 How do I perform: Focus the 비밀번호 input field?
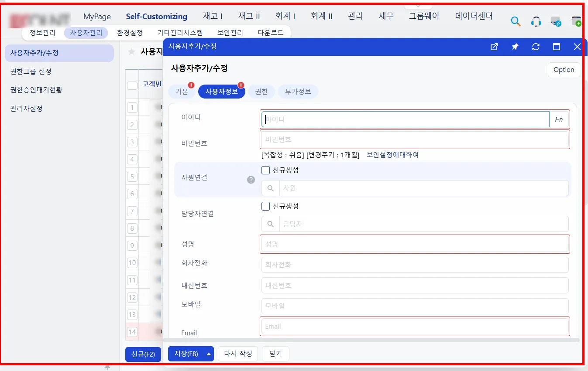click(x=415, y=140)
